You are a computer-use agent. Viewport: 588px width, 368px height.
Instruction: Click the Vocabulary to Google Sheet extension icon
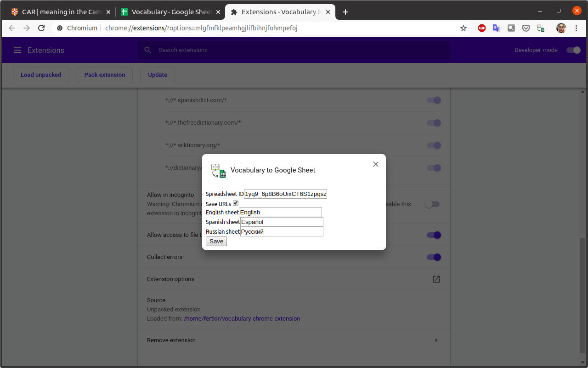[x=219, y=170]
